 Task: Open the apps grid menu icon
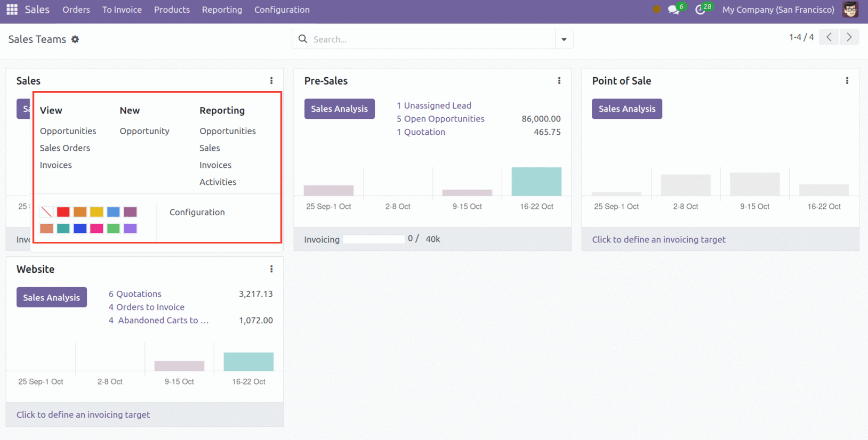click(12, 10)
